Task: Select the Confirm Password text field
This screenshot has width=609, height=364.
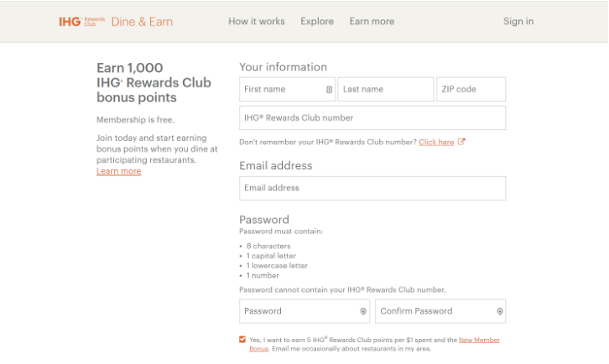Action: [432, 311]
